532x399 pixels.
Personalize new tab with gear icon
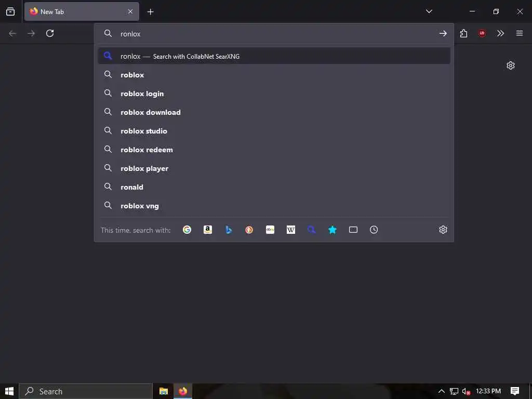tap(511, 65)
